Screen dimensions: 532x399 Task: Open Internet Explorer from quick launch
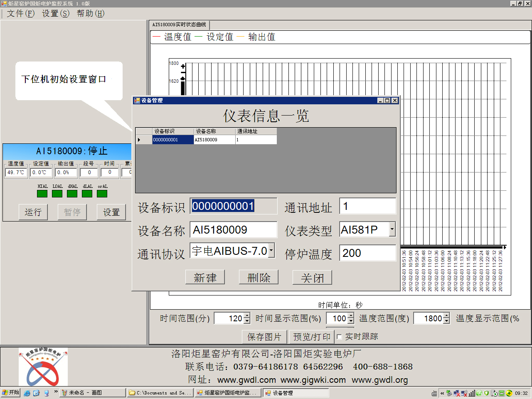27,393
